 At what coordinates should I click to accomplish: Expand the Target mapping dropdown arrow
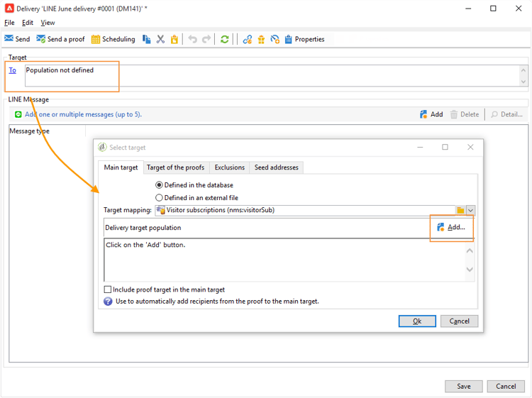pyautogui.click(x=470, y=211)
